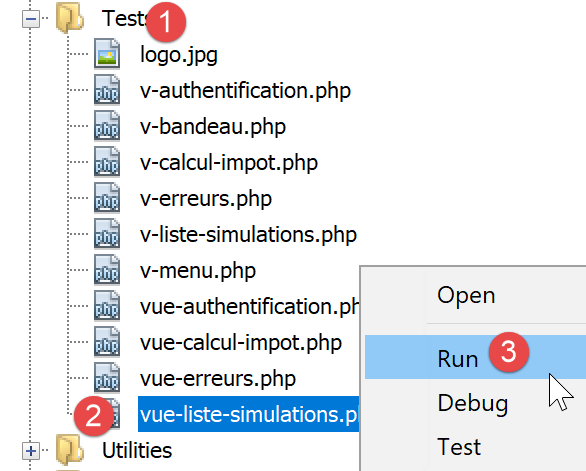Click the vue-erreurs.php PHP icon
This screenshot has width=586, height=471.
pyautogui.click(x=107, y=378)
